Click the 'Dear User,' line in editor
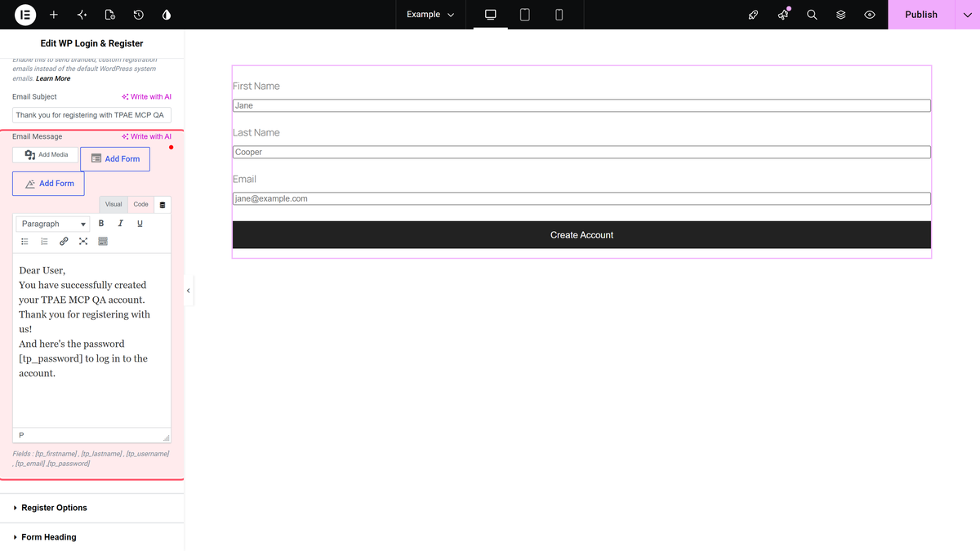The width and height of the screenshot is (980, 551). pos(42,270)
